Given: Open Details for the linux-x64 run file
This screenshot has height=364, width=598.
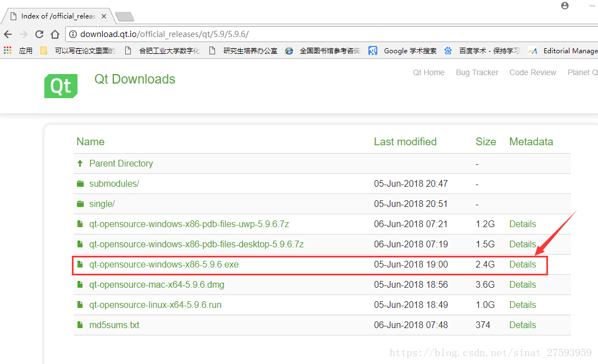Looking at the screenshot, I should (x=523, y=305).
